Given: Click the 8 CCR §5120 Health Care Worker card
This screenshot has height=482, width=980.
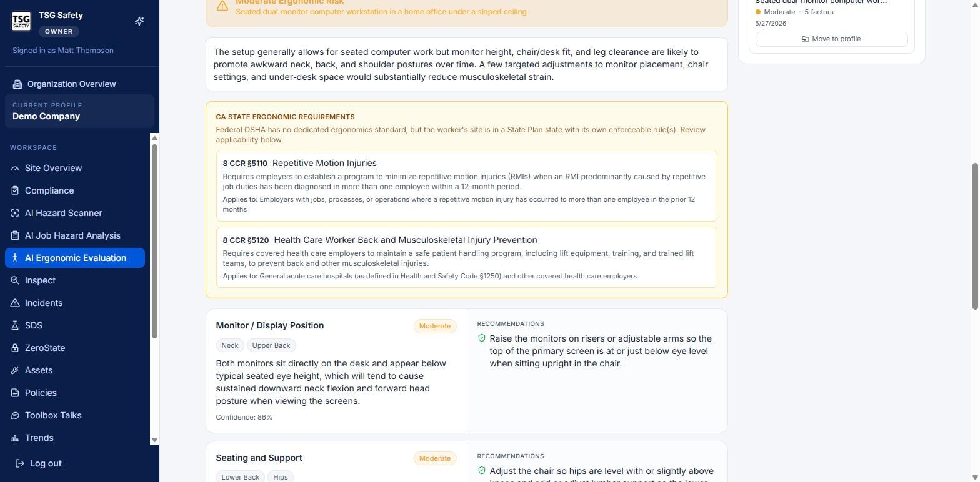Looking at the screenshot, I should coord(466,257).
